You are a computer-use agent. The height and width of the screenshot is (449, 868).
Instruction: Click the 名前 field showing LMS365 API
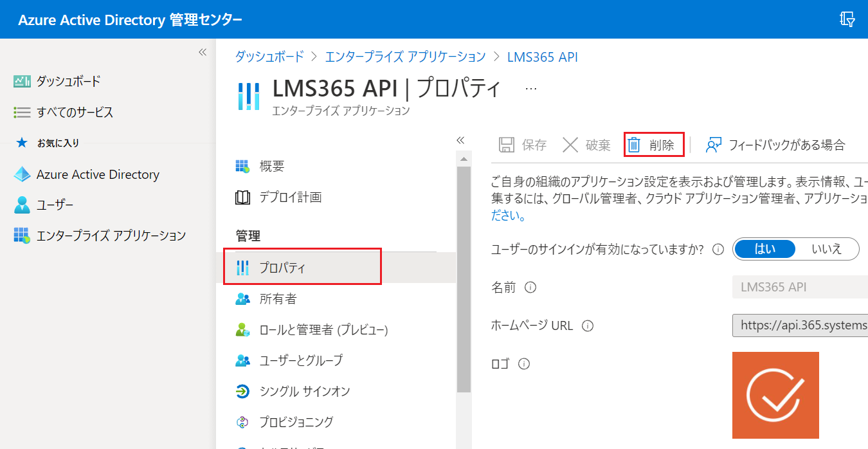click(x=800, y=287)
